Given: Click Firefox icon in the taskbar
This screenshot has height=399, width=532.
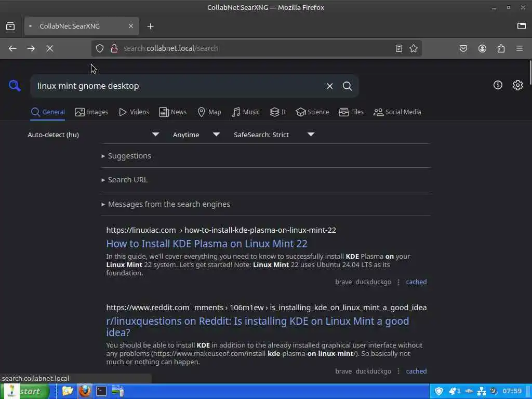Looking at the screenshot, I should [85, 391].
